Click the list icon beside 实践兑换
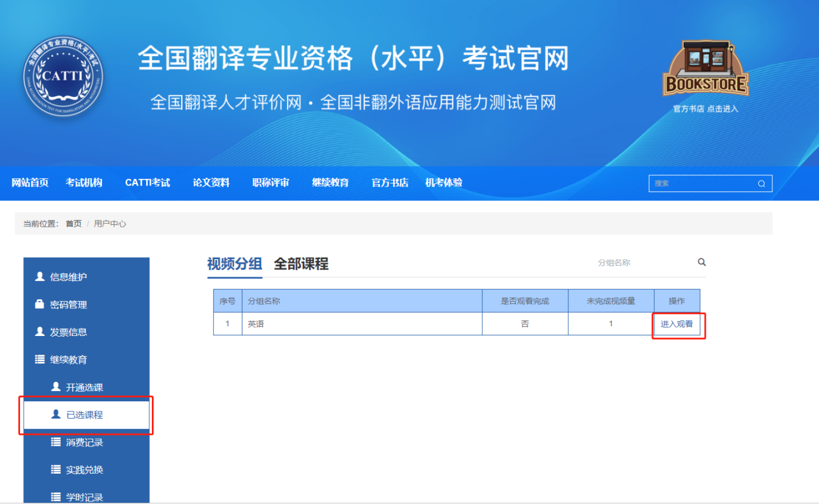 click(x=56, y=470)
